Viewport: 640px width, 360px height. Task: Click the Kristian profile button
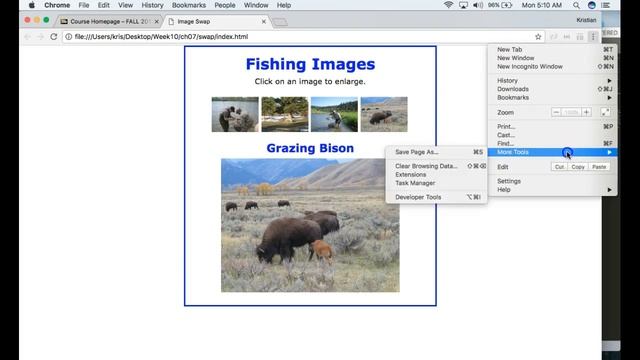pos(586,20)
